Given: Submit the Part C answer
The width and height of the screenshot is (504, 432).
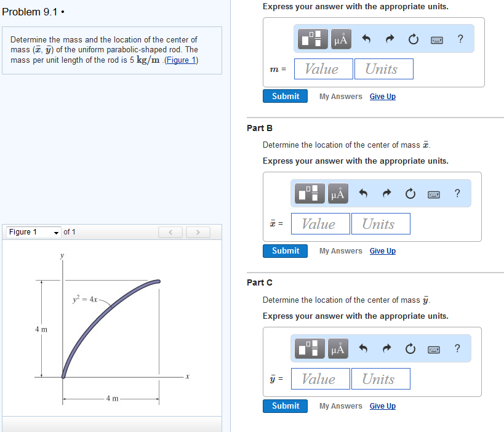Looking at the screenshot, I should (285, 406).
